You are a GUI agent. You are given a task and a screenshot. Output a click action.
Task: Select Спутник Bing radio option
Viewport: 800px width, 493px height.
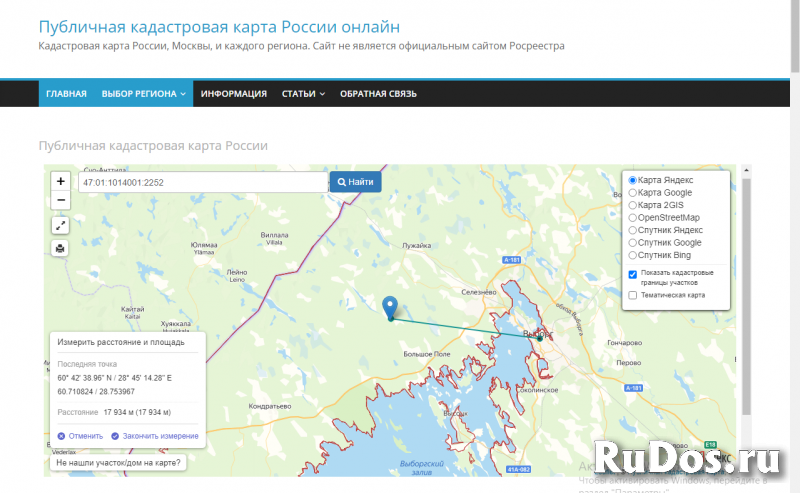633,255
